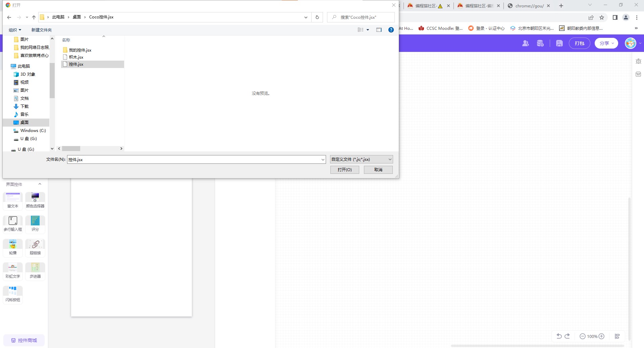
Task: Sort files by the 名称 column header
Action: [x=66, y=40]
